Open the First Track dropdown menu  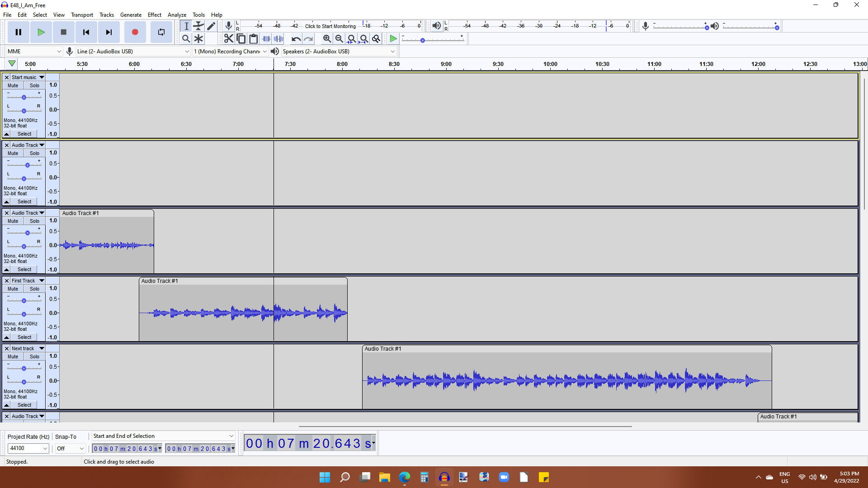tap(28, 281)
